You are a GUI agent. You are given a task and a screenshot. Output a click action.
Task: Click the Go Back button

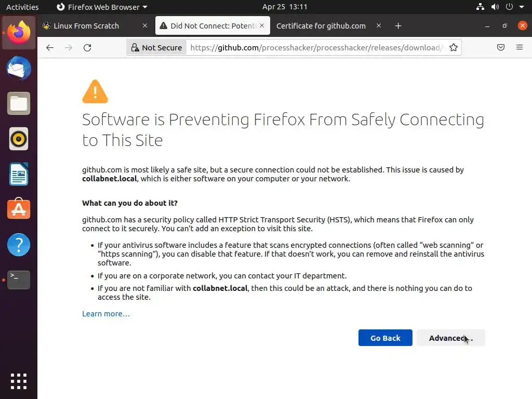[x=385, y=338]
